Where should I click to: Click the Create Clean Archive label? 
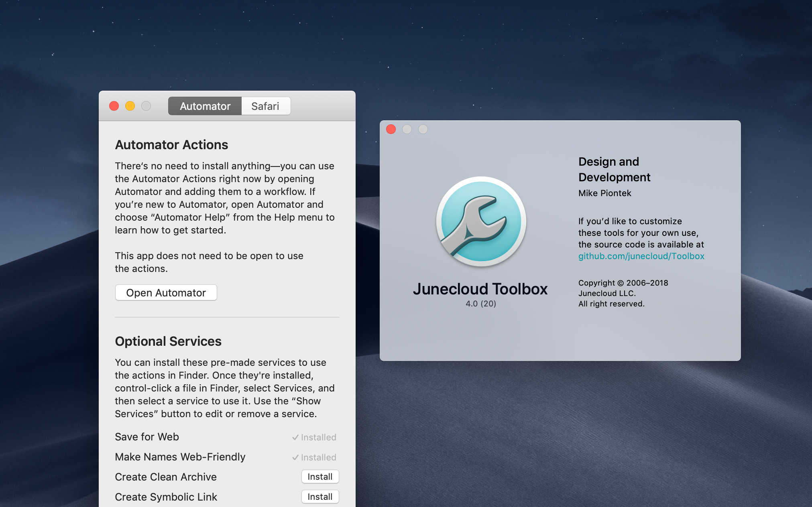(165, 477)
